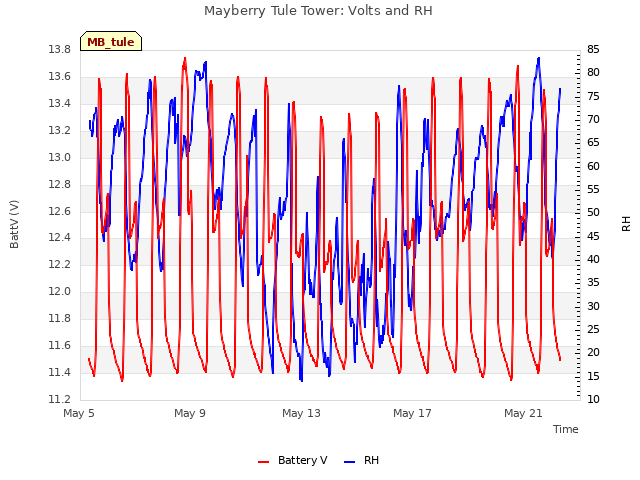Click the BattV (V) axis label
Screen dimensions: 640x480
[x=14, y=224]
